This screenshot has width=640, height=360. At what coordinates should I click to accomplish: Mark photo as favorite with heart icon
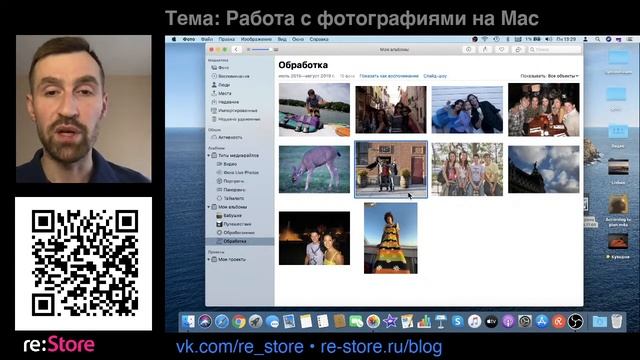click(501, 49)
